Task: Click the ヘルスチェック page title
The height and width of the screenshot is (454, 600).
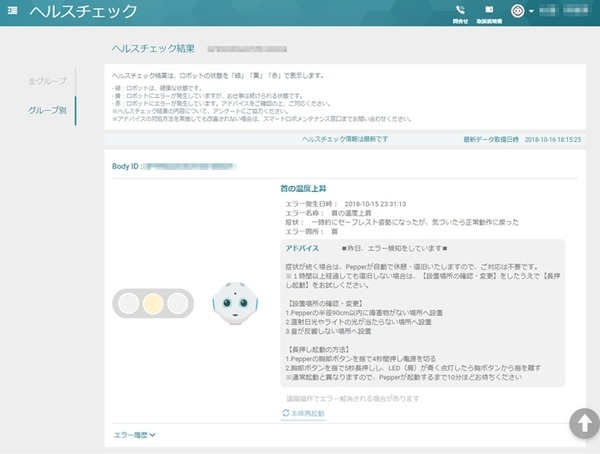Action: [83, 11]
